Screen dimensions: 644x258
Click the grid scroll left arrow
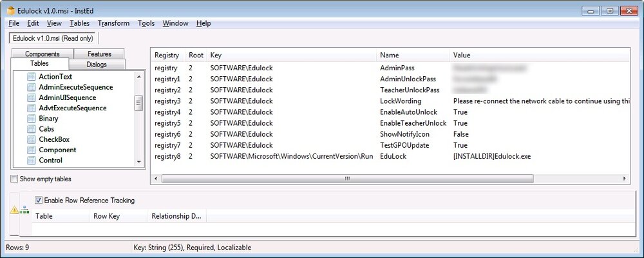pos(156,179)
